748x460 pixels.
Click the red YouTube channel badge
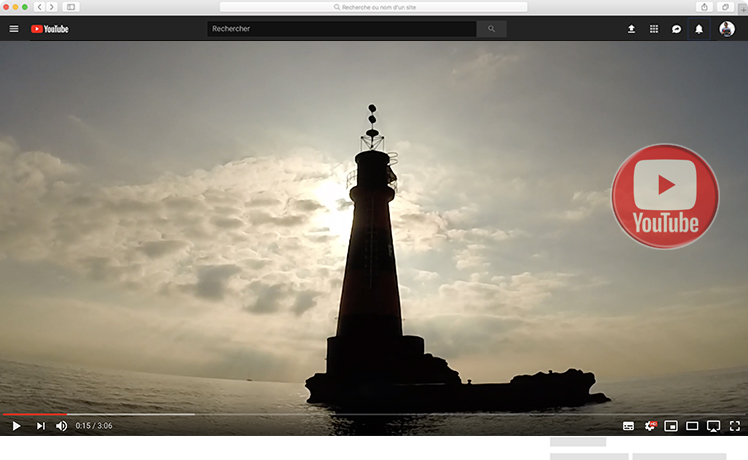pyautogui.click(x=665, y=196)
